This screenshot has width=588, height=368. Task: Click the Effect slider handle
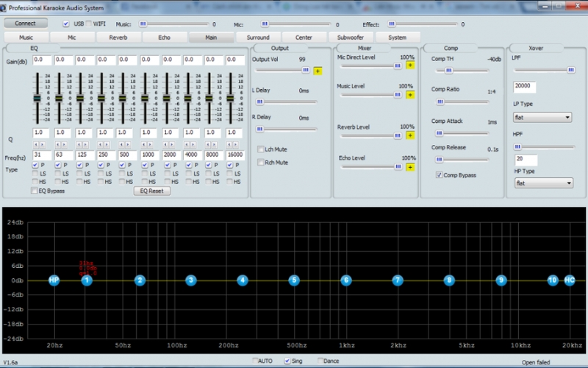click(392, 24)
